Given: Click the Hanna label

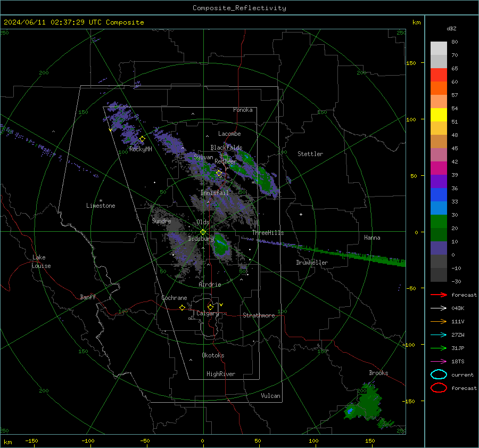Looking at the screenshot, I should 372,238.
